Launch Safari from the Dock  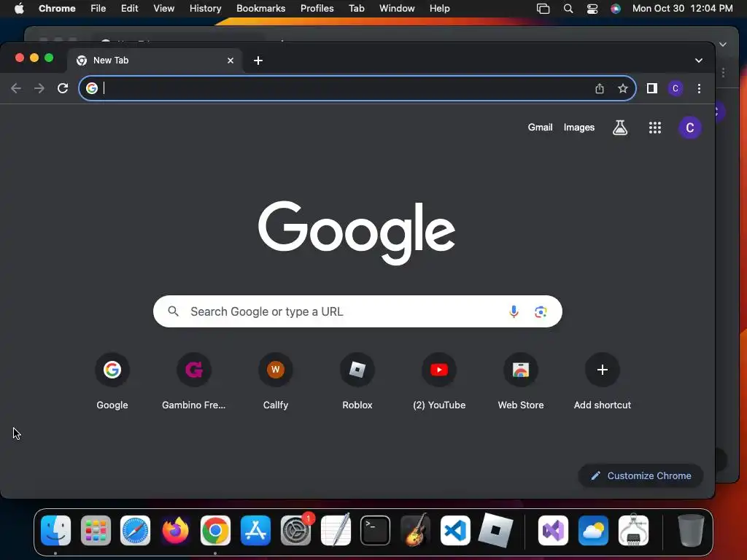click(135, 530)
